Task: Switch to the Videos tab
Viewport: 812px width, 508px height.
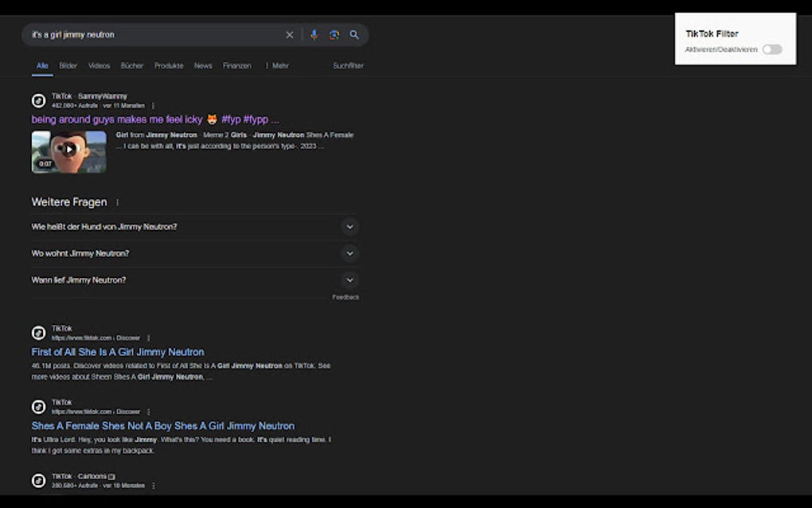Action: coord(99,66)
